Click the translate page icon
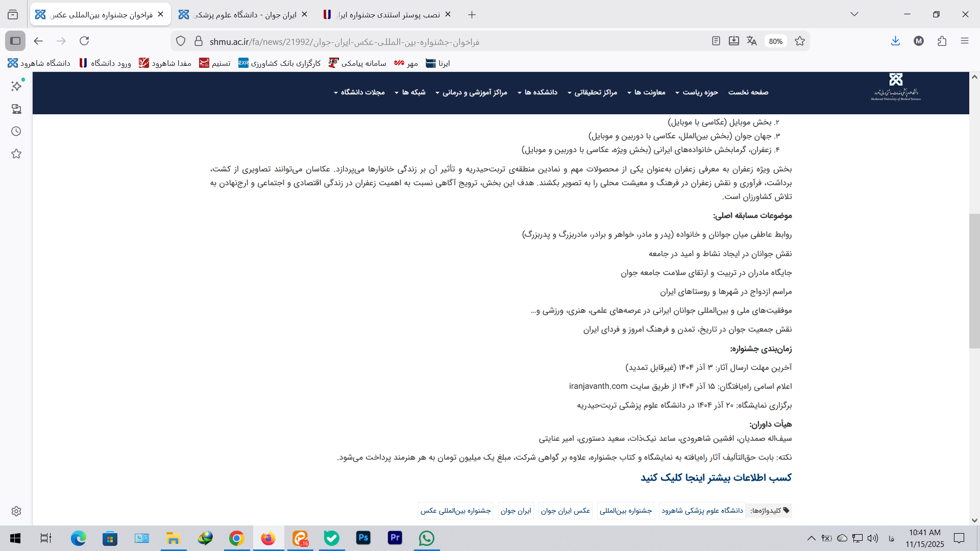The width and height of the screenshot is (980, 551). 751,41
